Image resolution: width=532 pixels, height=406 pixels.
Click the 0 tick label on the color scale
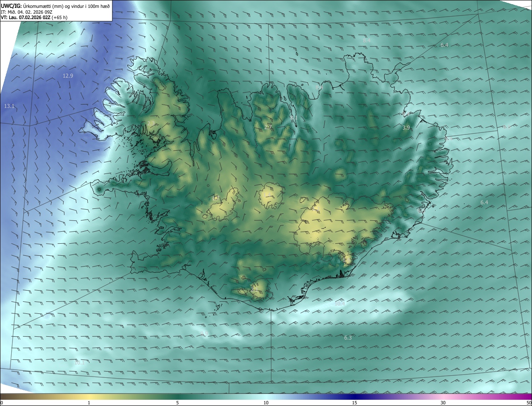(x=2, y=403)
